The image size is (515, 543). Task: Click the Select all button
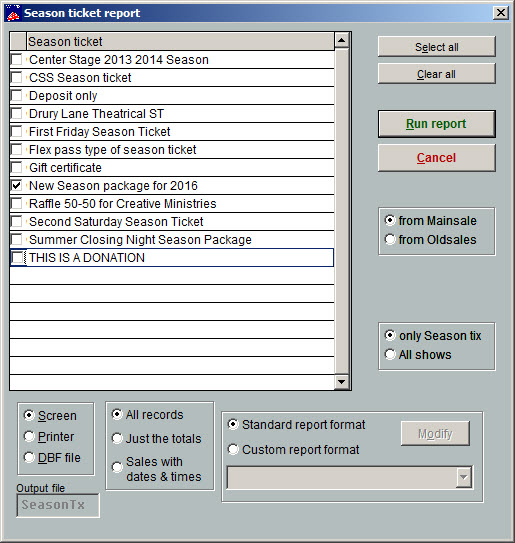click(x=436, y=47)
